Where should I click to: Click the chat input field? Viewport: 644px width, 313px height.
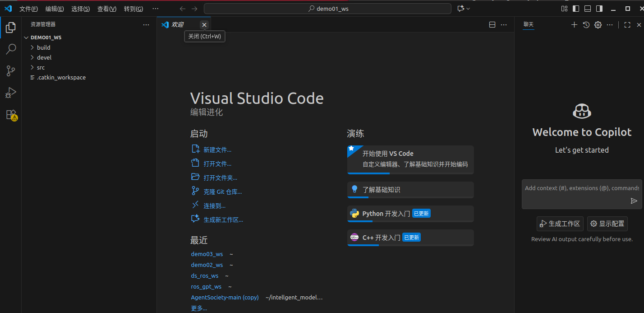pos(582,188)
